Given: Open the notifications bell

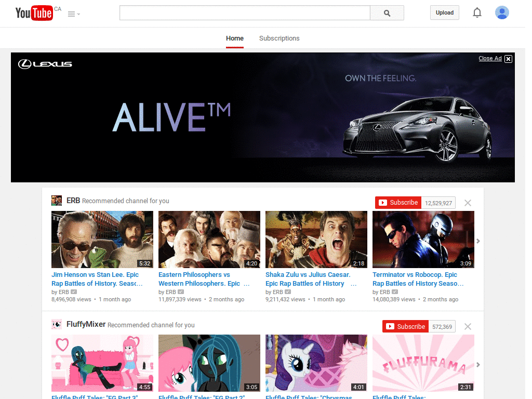Looking at the screenshot, I should pos(477,12).
